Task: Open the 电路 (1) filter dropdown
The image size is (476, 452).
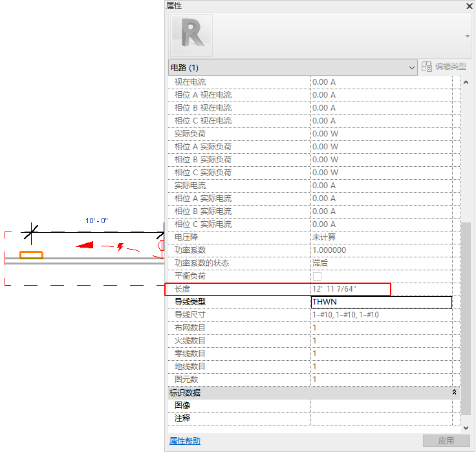Action: 413,67
